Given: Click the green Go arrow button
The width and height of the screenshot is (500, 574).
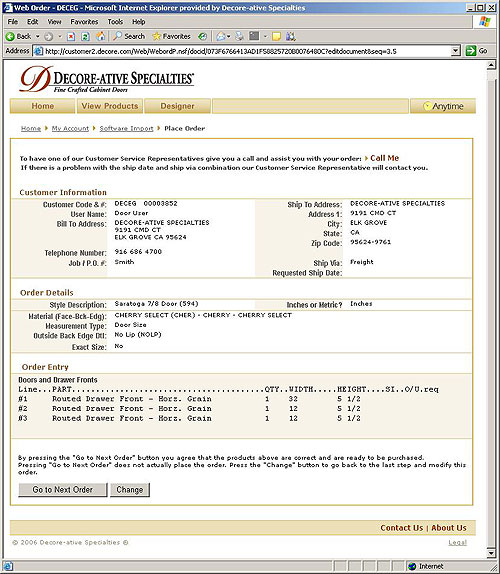Looking at the screenshot, I should (x=470, y=51).
